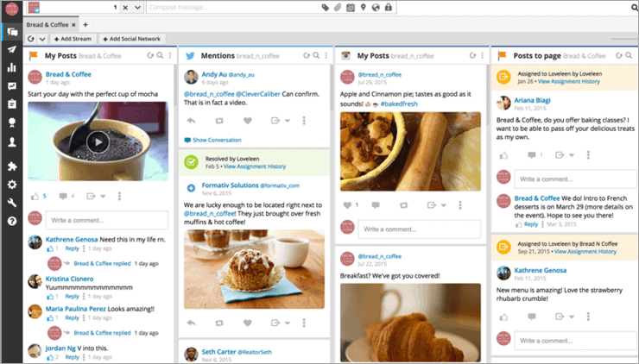The width and height of the screenshot is (639, 364).
Task: Click retweet icon under Andy Au's tweet
Action: click(218, 122)
